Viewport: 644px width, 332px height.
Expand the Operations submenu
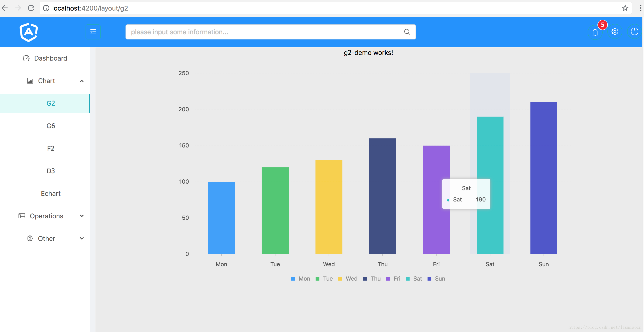[46, 216]
